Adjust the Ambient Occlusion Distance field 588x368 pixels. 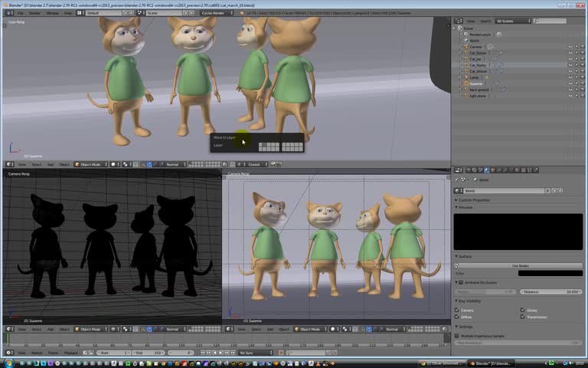click(x=550, y=291)
